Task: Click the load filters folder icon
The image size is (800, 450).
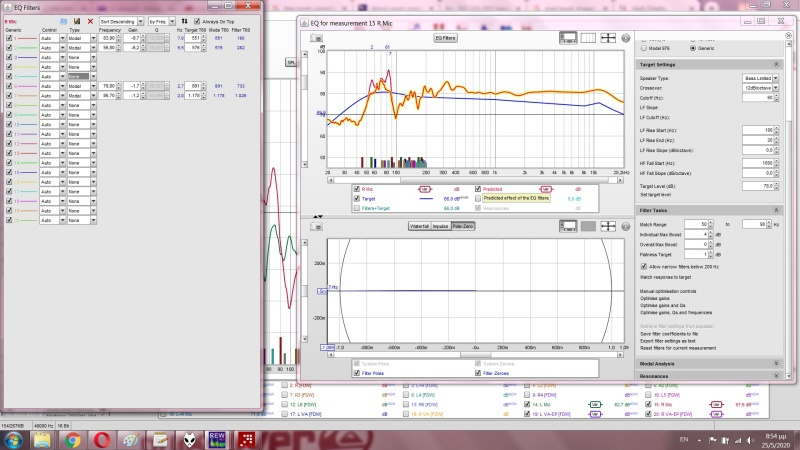Action: [x=64, y=20]
